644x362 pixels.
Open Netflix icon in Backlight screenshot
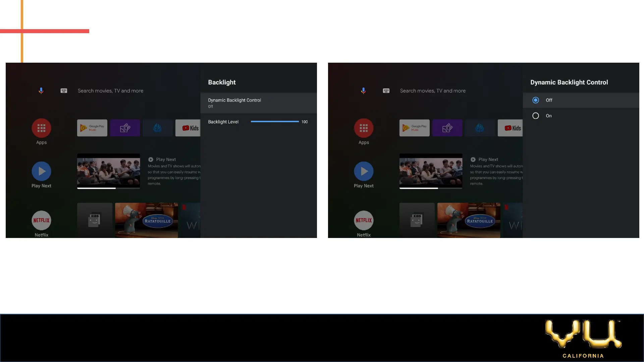41,220
